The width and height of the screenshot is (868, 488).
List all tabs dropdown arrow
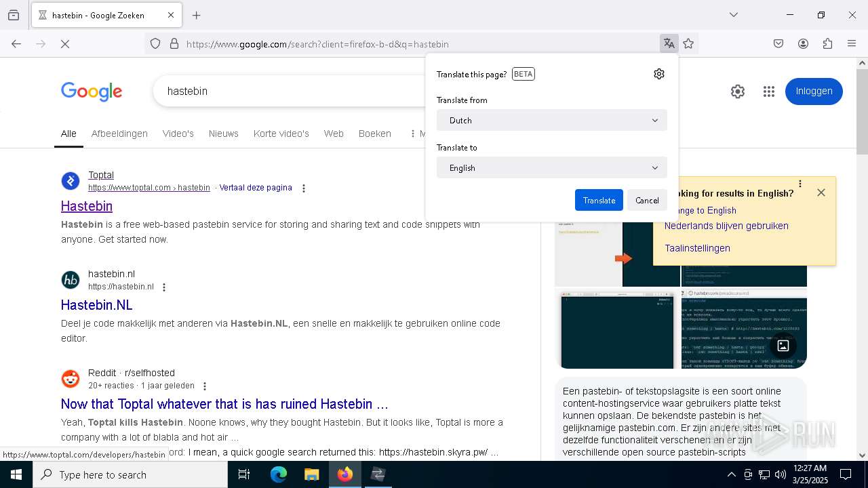coord(733,15)
